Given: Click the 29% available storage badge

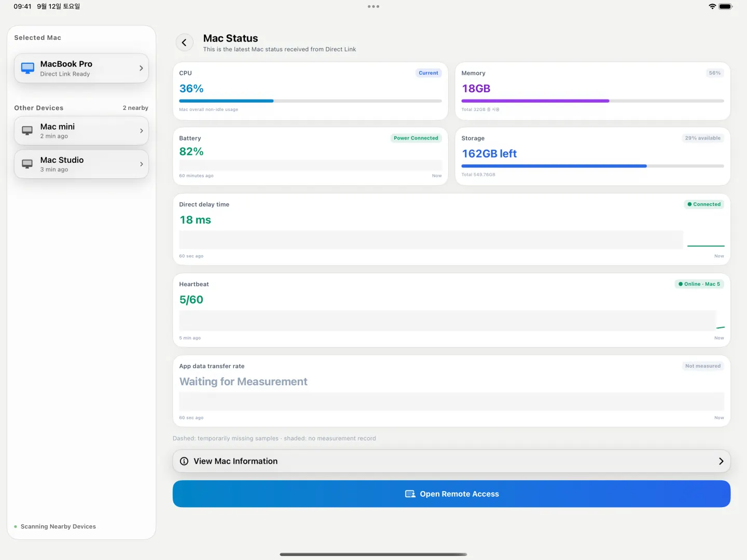Looking at the screenshot, I should point(703,138).
